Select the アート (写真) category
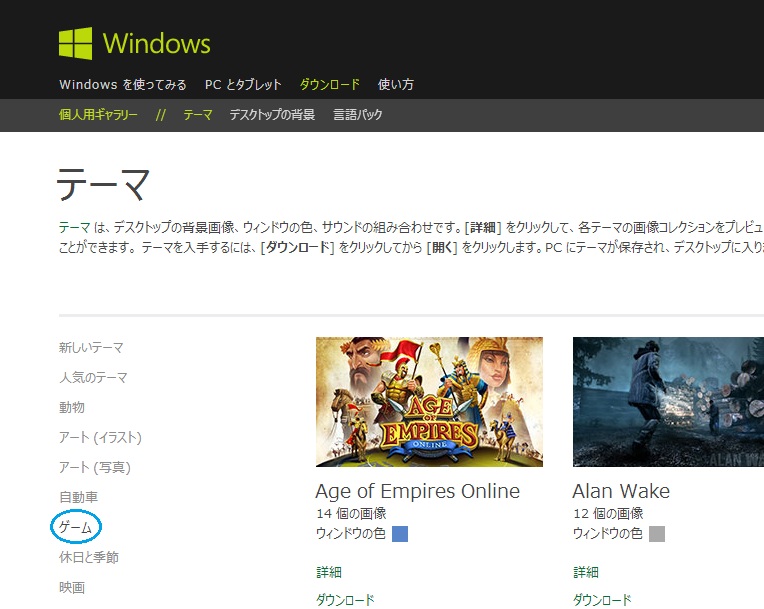This screenshot has height=609, width=764. [x=95, y=468]
